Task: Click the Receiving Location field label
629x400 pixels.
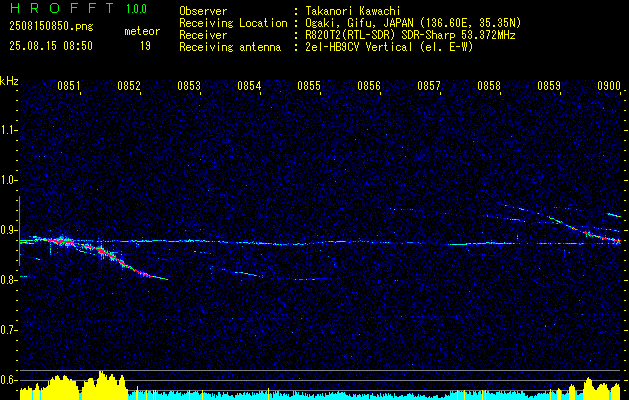Action: [x=233, y=23]
